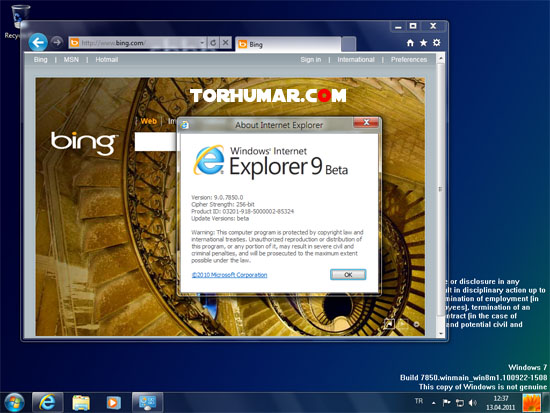Click the page scrollbar down arrow
This screenshot has width=550, height=413.
pyautogui.click(x=441, y=333)
